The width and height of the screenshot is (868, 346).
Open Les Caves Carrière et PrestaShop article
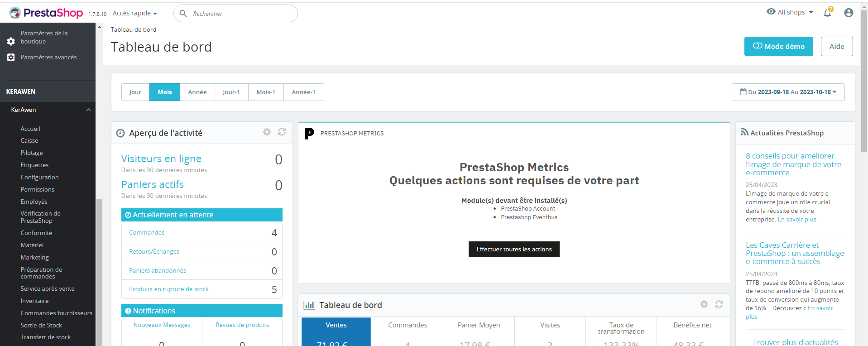(x=795, y=253)
